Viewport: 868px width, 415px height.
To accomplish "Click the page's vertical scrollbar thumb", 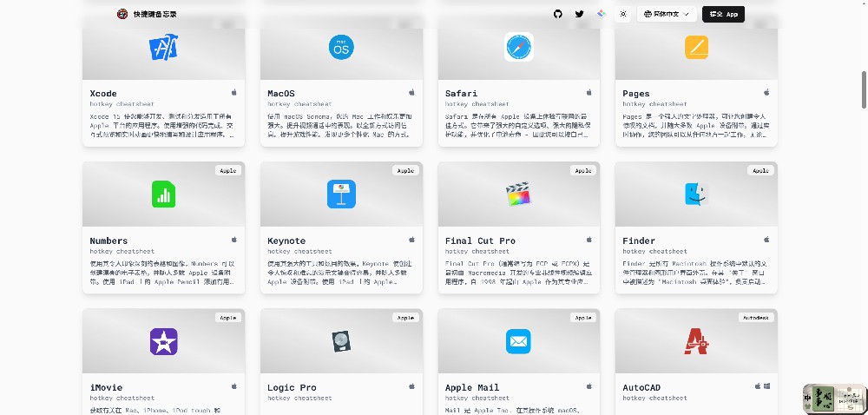I will tap(865, 89).
